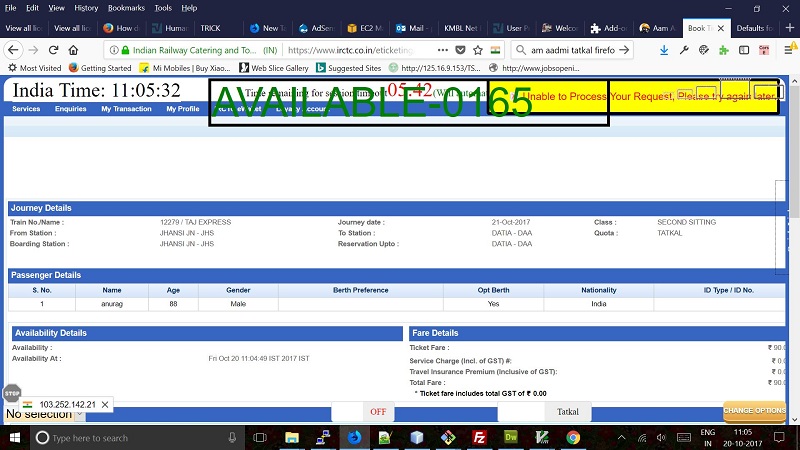
Task: Toggle the Tatkal button
Action: pos(568,411)
